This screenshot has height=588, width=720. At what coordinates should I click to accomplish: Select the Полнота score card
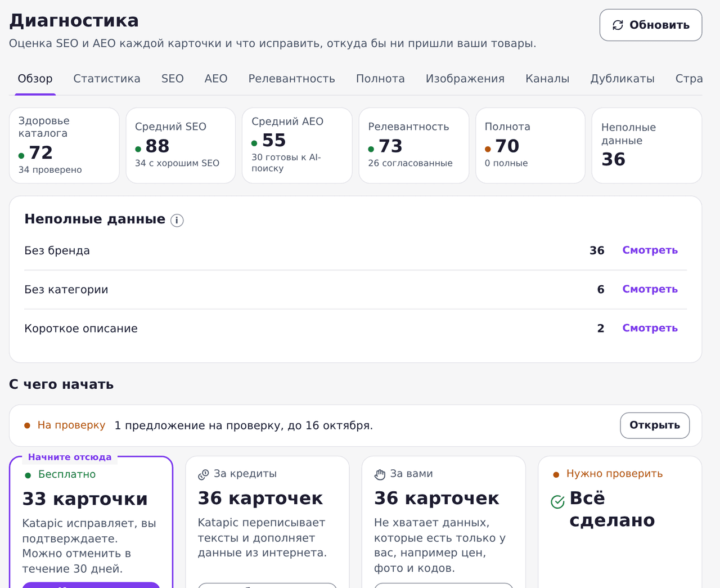530,146
